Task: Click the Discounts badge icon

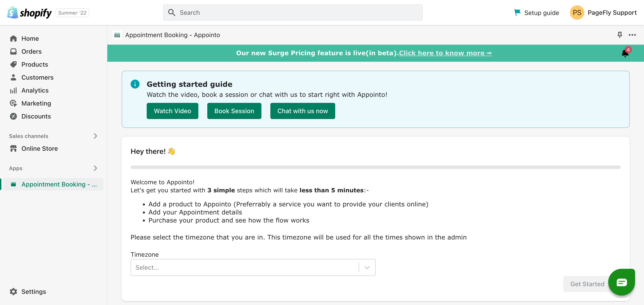Action: click(13, 116)
